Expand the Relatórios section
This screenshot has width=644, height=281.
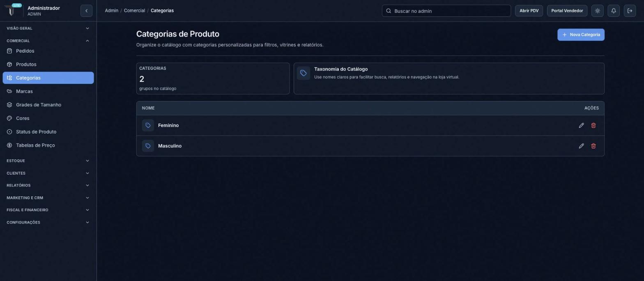(x=48, y=185)
